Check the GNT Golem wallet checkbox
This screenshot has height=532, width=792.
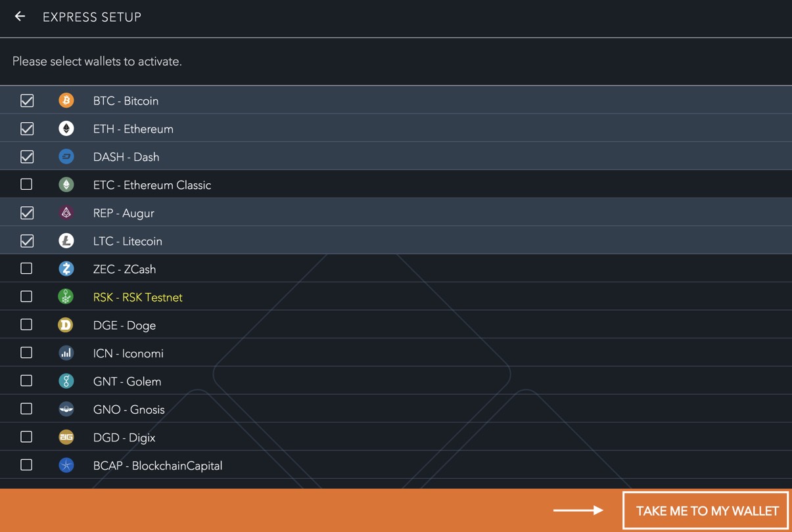point(26,381)
